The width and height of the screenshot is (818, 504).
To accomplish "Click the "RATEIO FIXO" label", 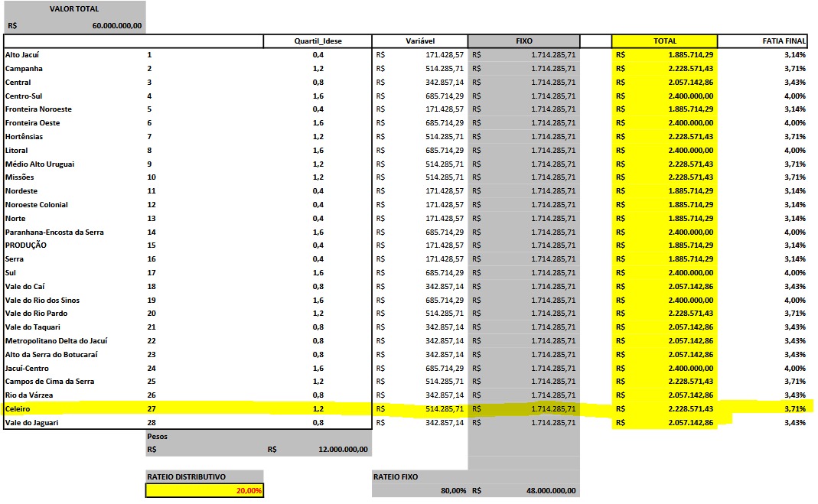I will 396,477.
